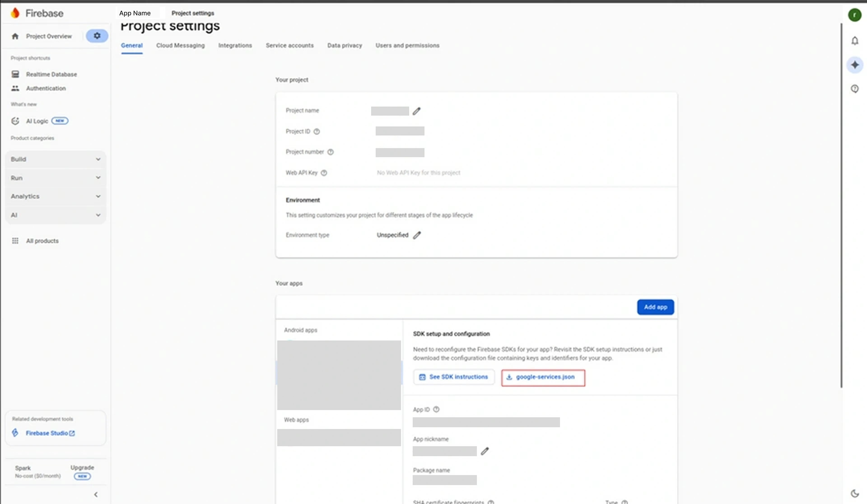Toggle dark mode moon icon
This screenshot has width=867, height=504.
(855, 493)
